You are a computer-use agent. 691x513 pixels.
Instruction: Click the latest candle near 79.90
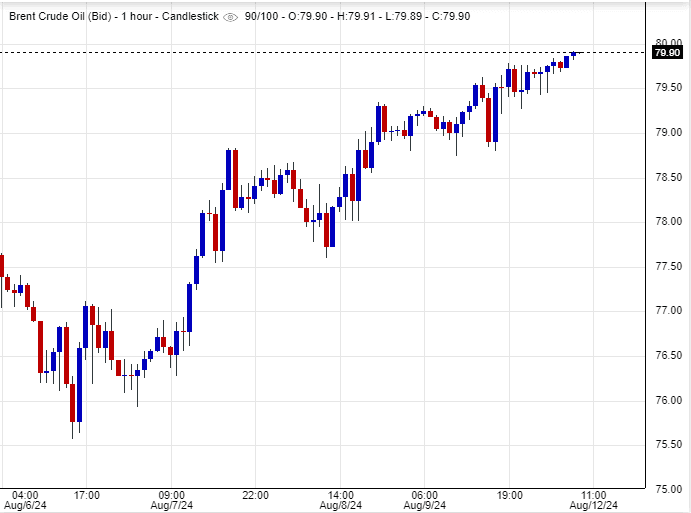point(574,53)
